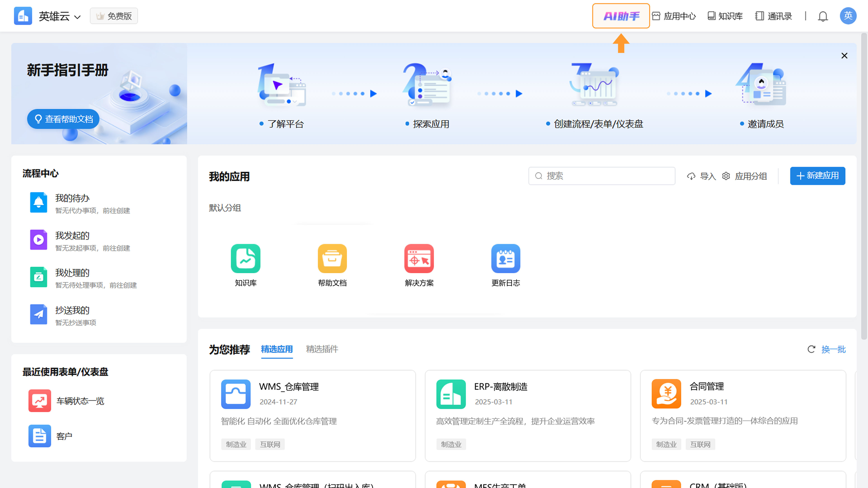Open 我发起的 play icon
This screenshot has width=868, height=488.
(x=38, y=240)
